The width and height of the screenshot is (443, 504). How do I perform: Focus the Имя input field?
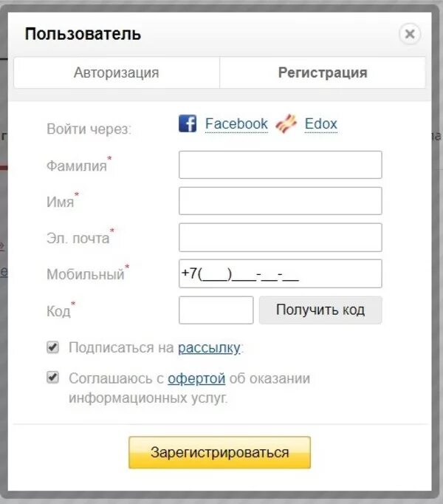tap(281, 201)
